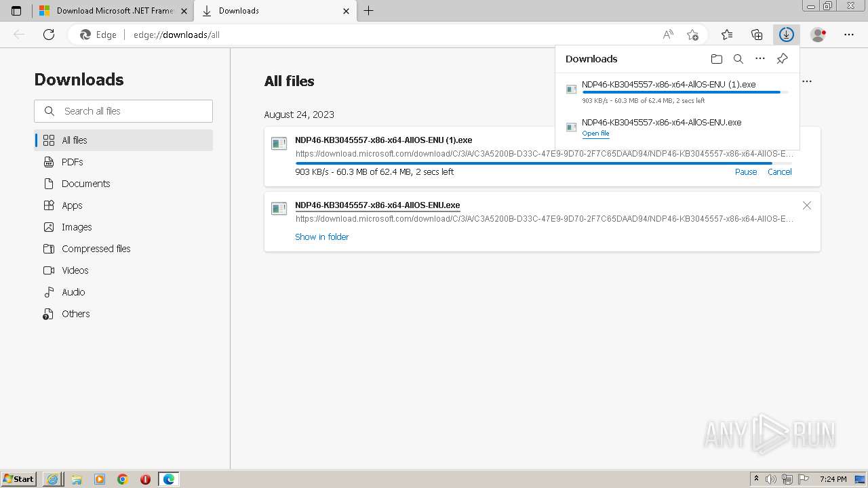Screen dimensions: 868x488
Task: Close the Downloads browser tab
Action: click(x=347, y=11)
